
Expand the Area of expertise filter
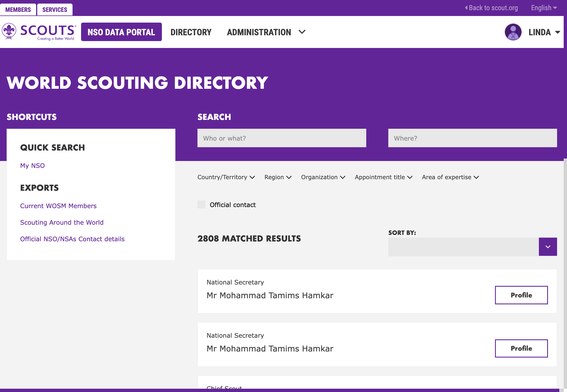(x=451, y=177)
